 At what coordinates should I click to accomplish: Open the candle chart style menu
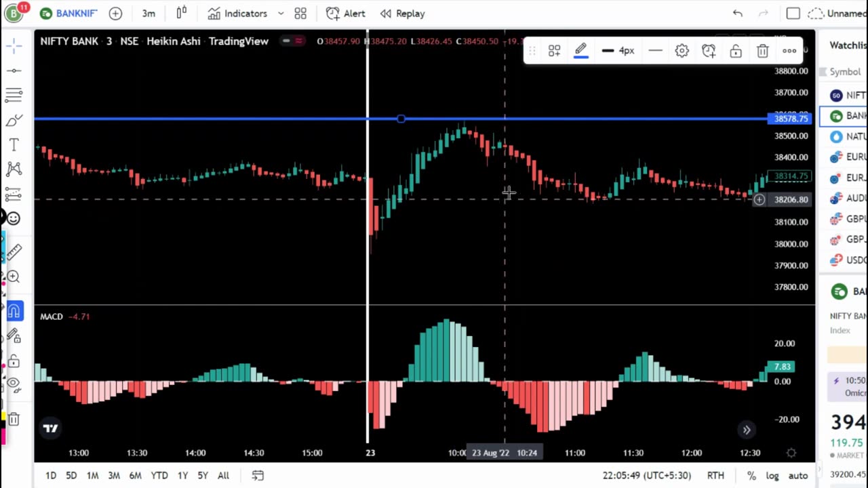[x=182, y=13]
